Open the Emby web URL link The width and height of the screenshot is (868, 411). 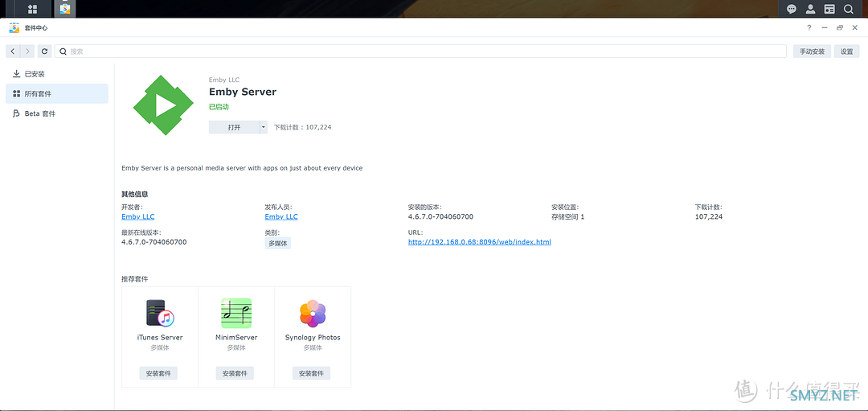coord(479,241)
